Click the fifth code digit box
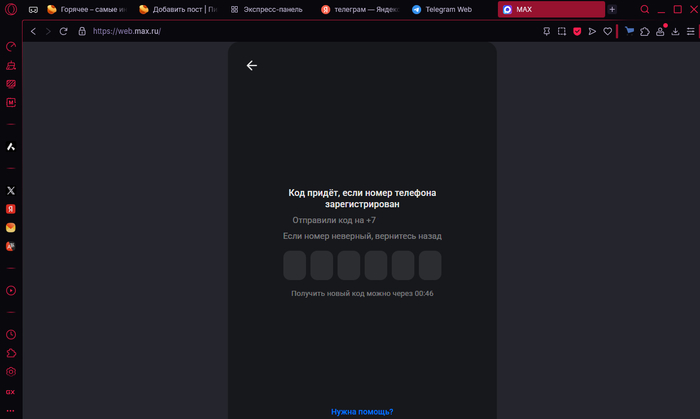700x419 pixels. click(403, 265)
